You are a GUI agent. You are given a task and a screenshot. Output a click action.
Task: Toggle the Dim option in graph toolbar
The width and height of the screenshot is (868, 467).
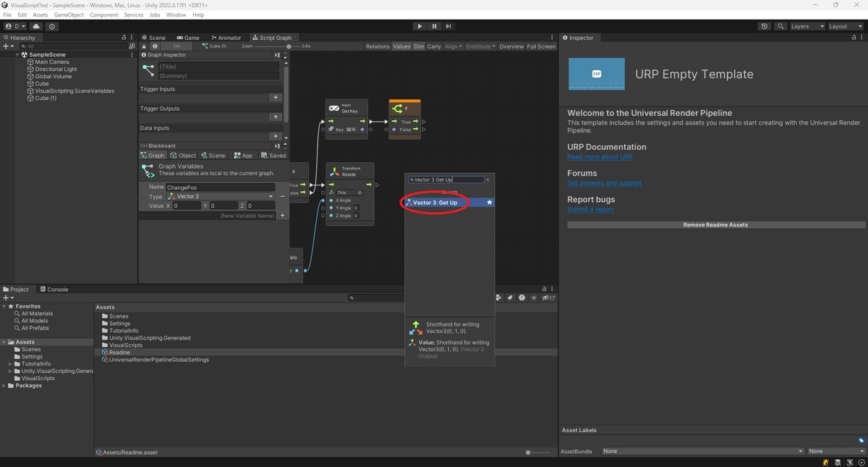[x=419, y=46]
